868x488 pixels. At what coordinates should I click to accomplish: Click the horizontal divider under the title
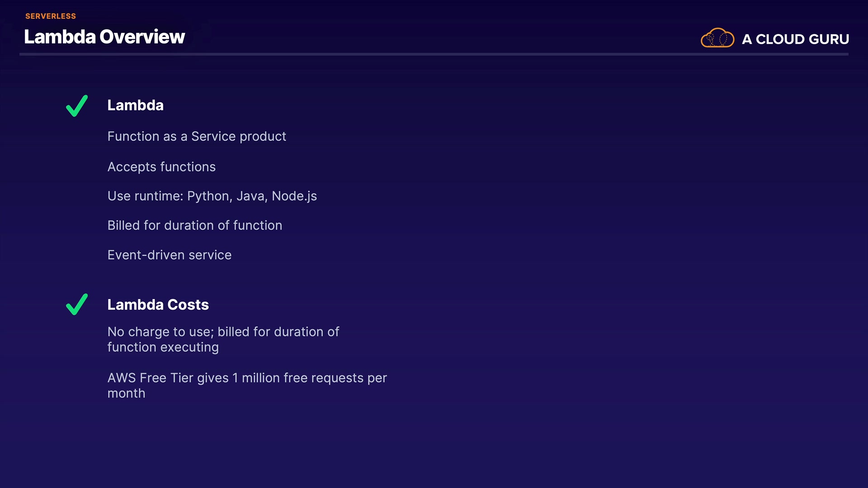[x=434, y=54]
